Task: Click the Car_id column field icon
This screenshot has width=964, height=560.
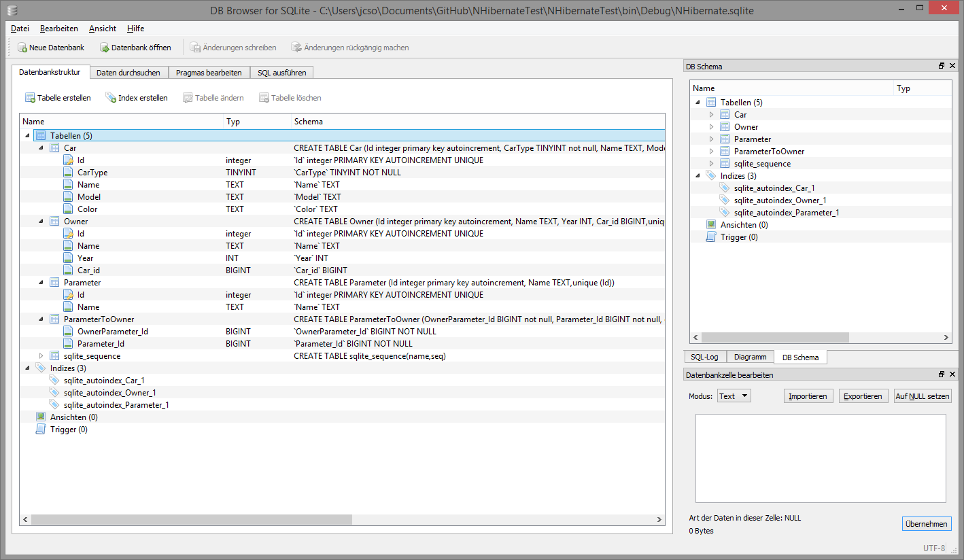Action: pos(68,270)
